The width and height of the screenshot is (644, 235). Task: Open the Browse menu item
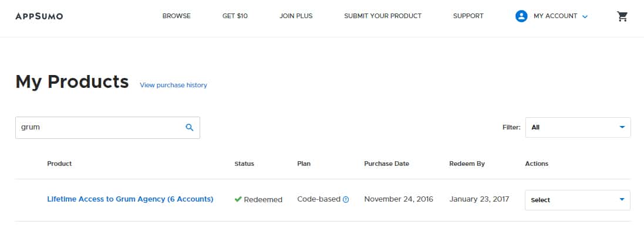tap(177, 16)
